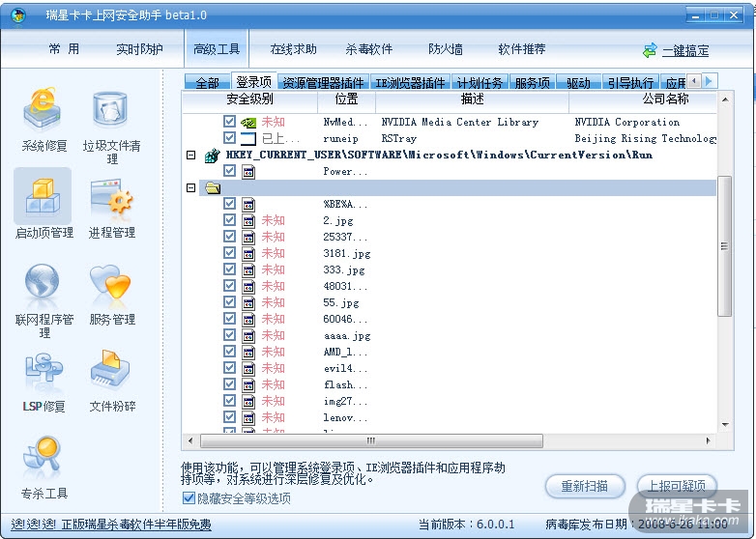Uncheck the Power... startup entry
The width and height of the screenshot is (756, 539).
(229, 171)
